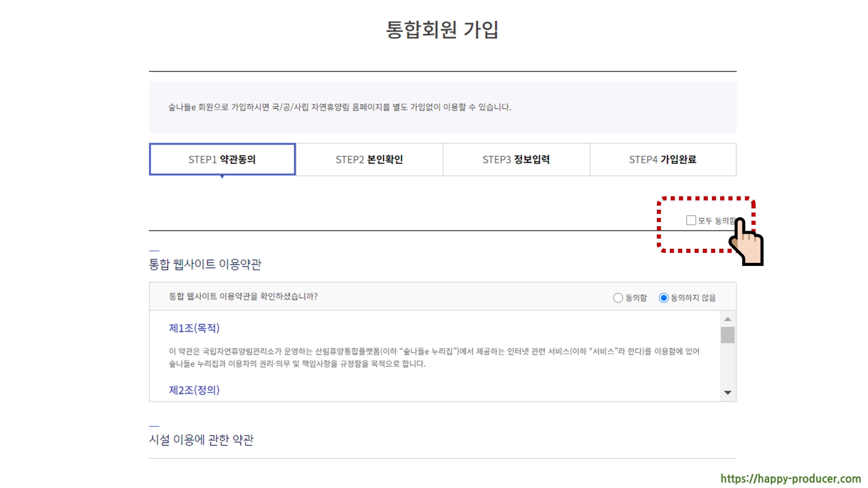The width and height of the screenshot is (868, 488).
Task: Go to the STEP3 정보입력 tab
Action: pos(516,159)
